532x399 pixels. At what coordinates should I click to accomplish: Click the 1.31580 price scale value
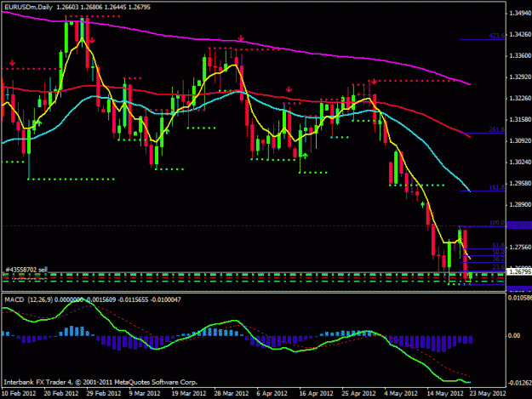pos(520,119)
